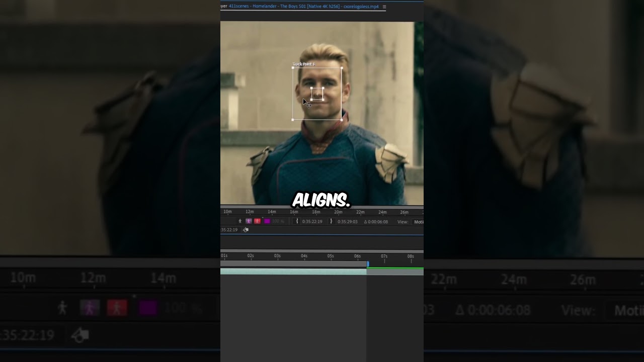Click the gray stick-figure alpha icon
The height and width of the screenshot is (362, 644).
(x=240, y=221)
